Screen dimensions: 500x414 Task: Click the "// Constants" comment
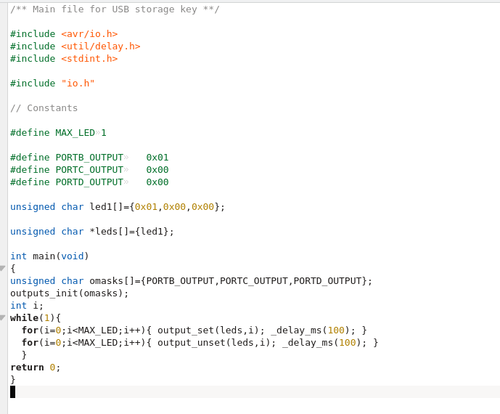(x=44, y=108)
